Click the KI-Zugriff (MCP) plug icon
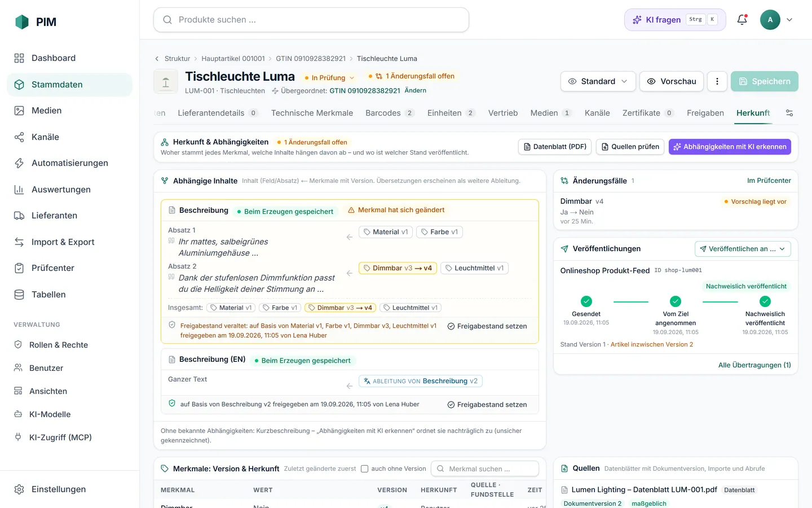Viewport: 812px width, 508px height. [18, 437]
